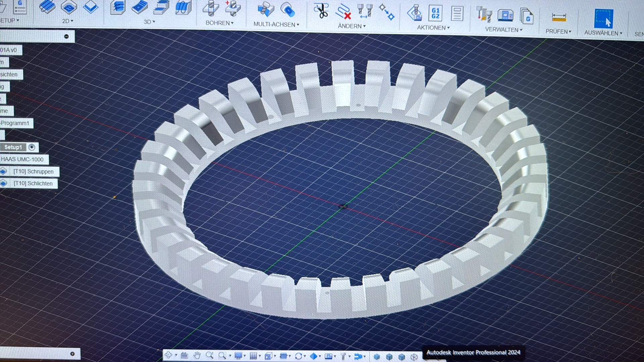Click the first blue cube view icon
Viewport: 644px width, 362px height.
click(x=377, y=357)
